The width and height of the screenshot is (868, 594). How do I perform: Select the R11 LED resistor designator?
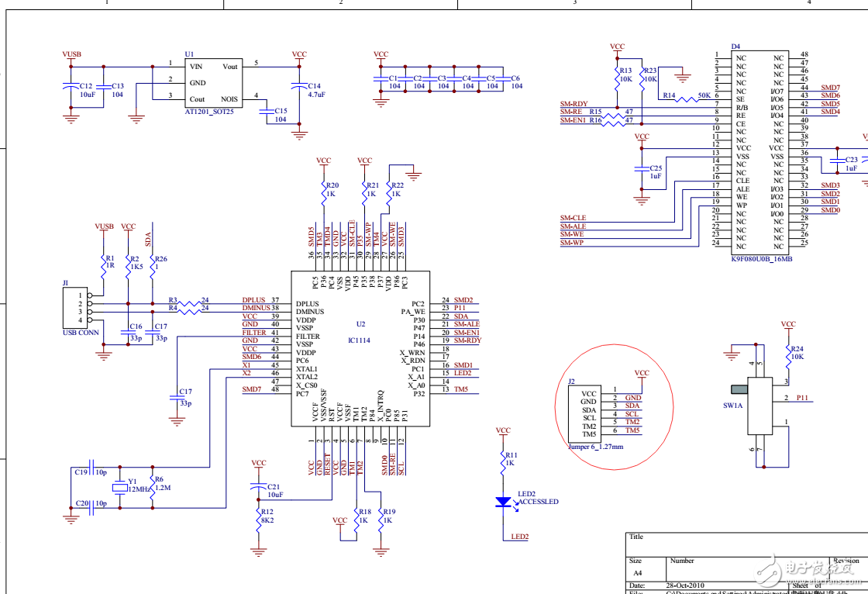(511, 455)
